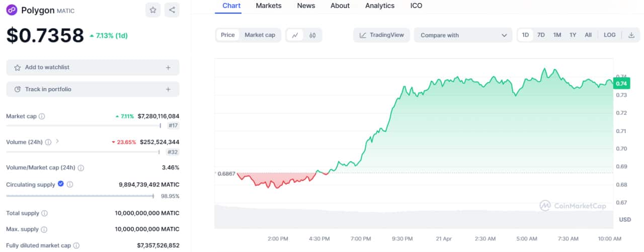Viewport: 644px width, 252px height.
Task: Click plus icon on Add to watchlist
Action: (168, 68)
